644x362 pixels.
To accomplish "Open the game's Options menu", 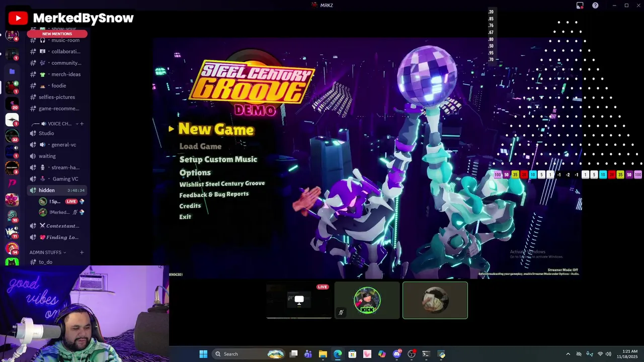I will tap(195, 172).
